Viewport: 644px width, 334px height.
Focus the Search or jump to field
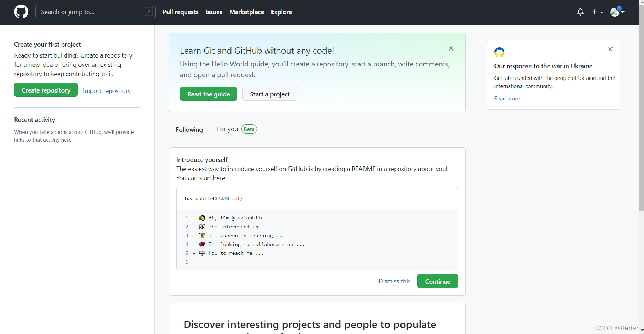click(x=95, y=12)
